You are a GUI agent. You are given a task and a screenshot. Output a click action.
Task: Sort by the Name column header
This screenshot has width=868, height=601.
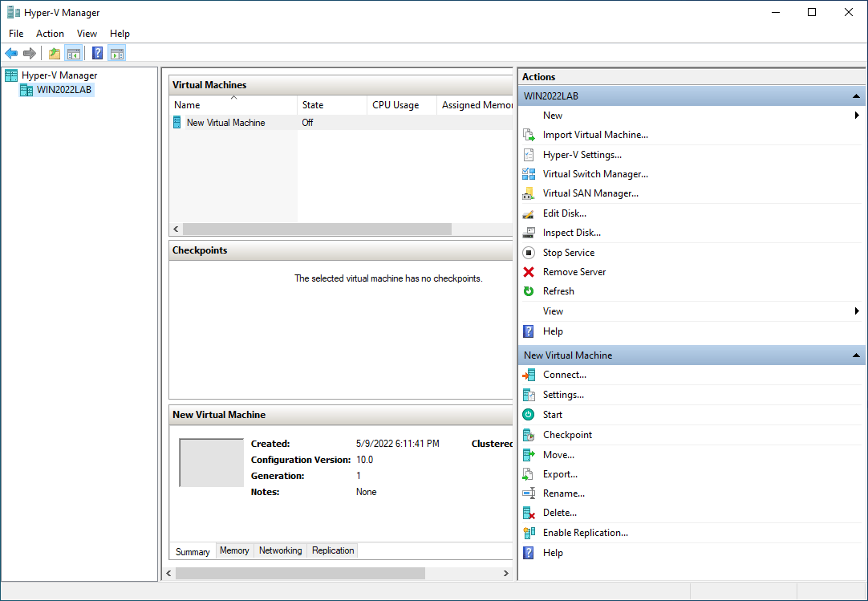tap(233, 105)
